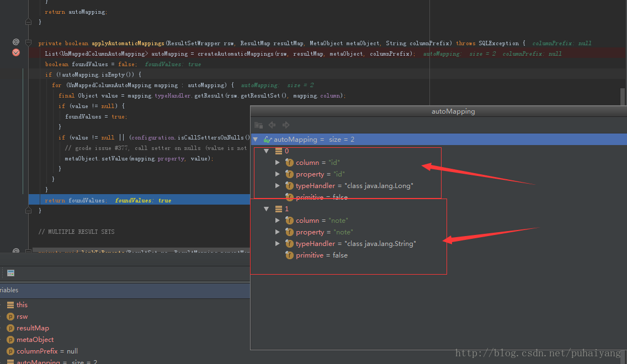627x364 pixels.
Task: Click the back arrow in autoMapping popup
Action: [272, 125]
